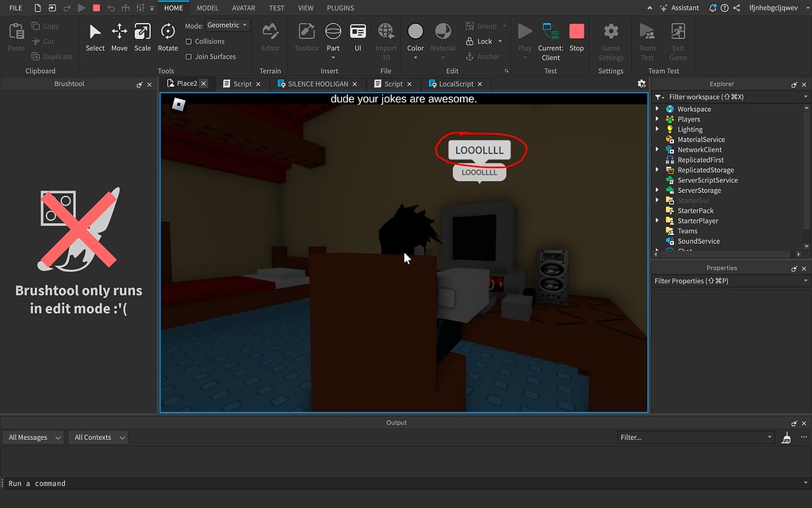This screenshot has height=508, width=812.
Task: Expand the Workspace tree item
Action: point(657,108)
